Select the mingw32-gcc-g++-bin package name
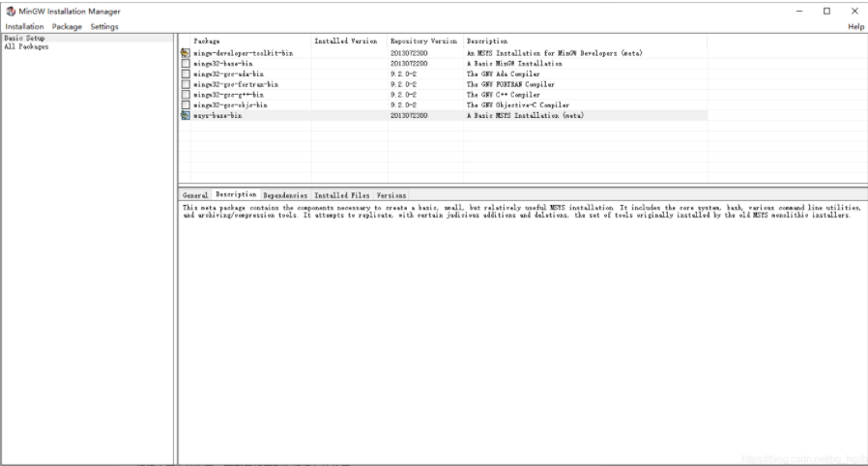 [x=229, y=95]
